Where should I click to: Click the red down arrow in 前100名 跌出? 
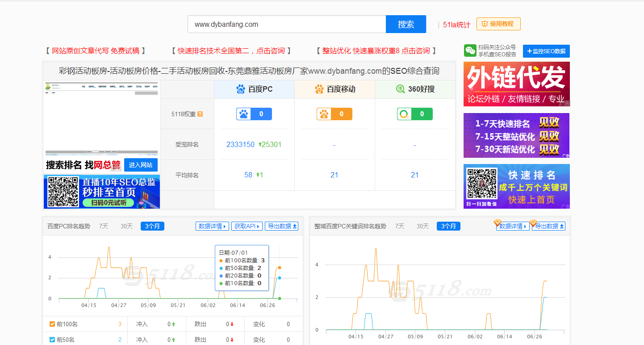[232, 324]
